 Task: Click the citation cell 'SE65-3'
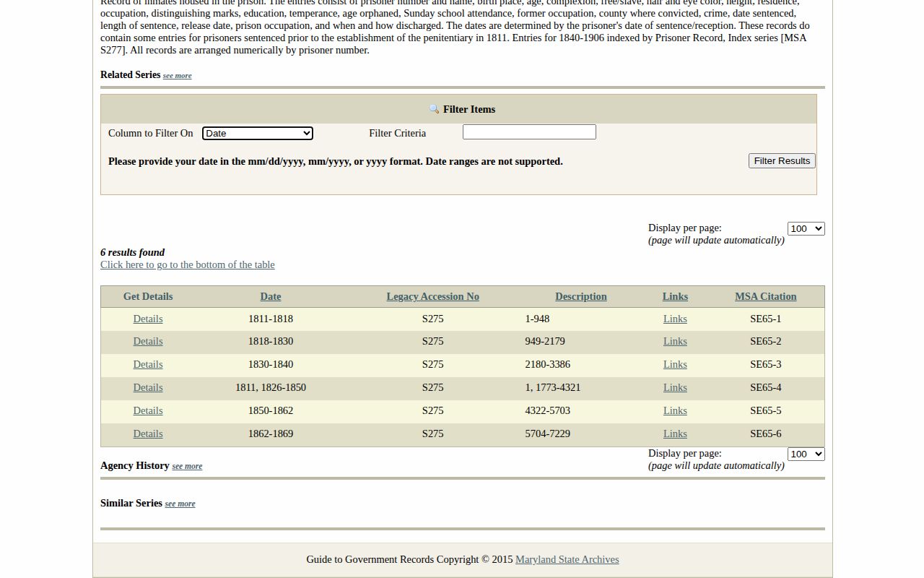766,364
